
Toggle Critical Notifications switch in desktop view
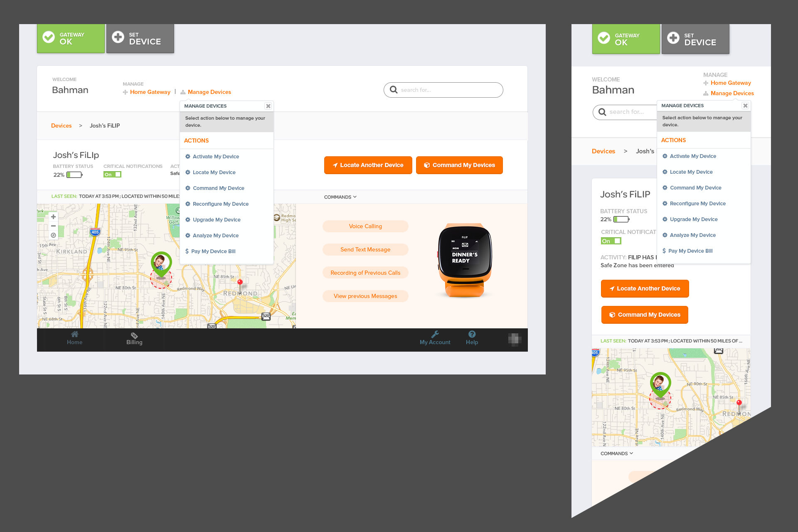pos(112,175)
